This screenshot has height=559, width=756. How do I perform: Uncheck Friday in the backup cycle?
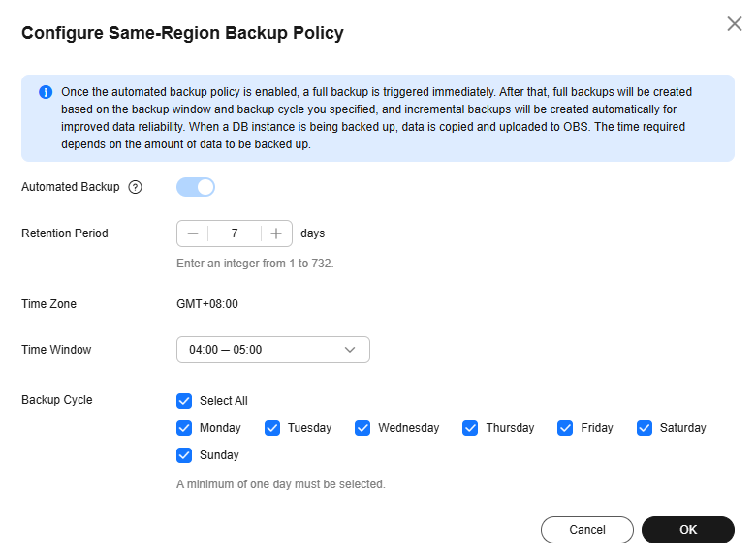coord(565,428)
